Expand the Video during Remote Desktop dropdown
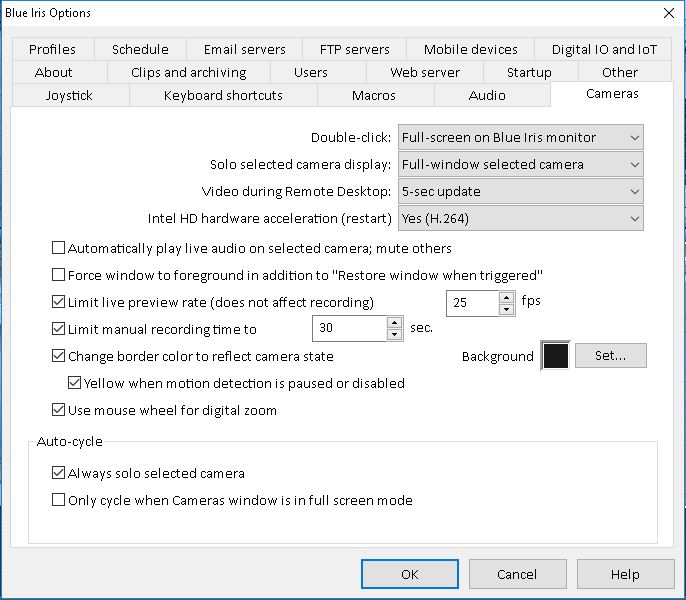This screenshot has width=686, height=600. pyautogui.click(x=521, y=192)
